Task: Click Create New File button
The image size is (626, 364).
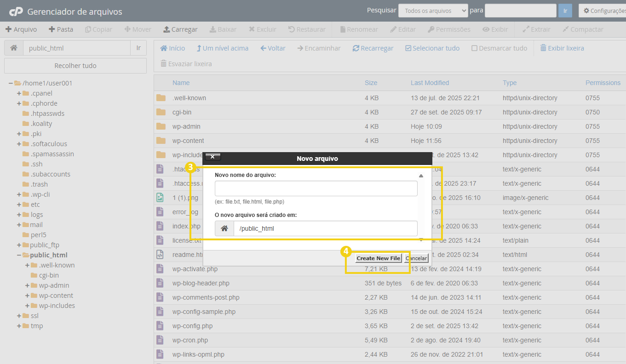Action: (x=378, y=258)
